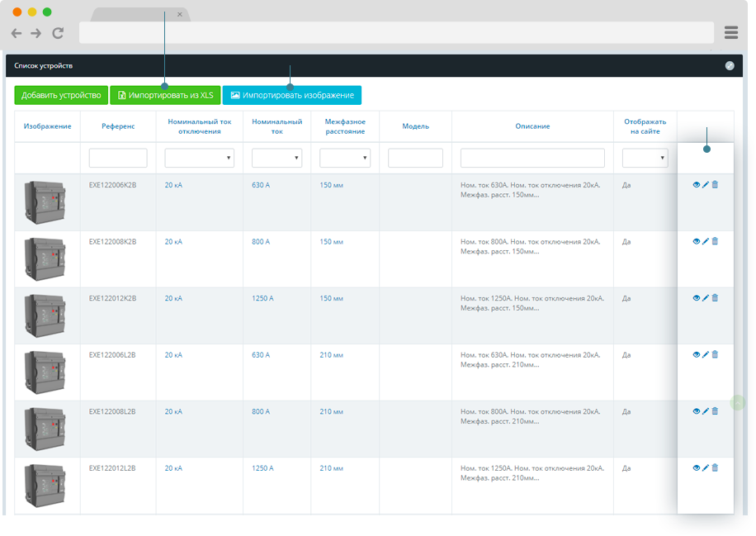This screenshot has height=536, width=756.
Task: Click 800 А link in row EXE122008K2B
Action: [261, 242]
